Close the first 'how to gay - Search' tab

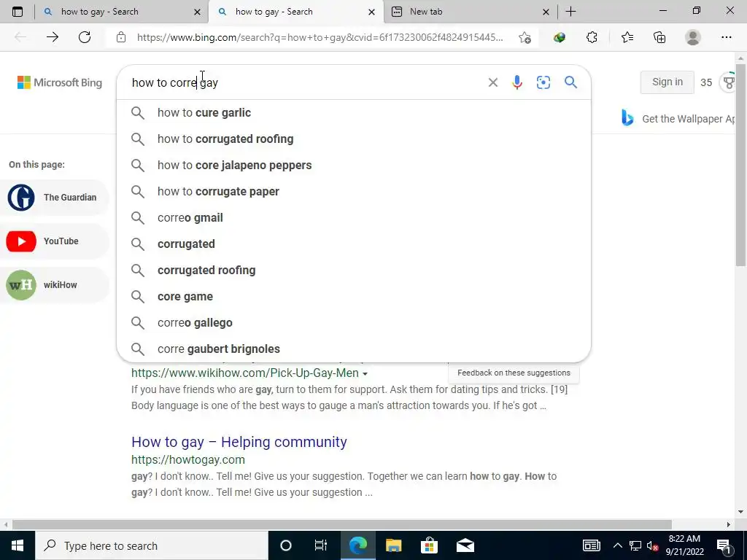[x=197, y=12]
